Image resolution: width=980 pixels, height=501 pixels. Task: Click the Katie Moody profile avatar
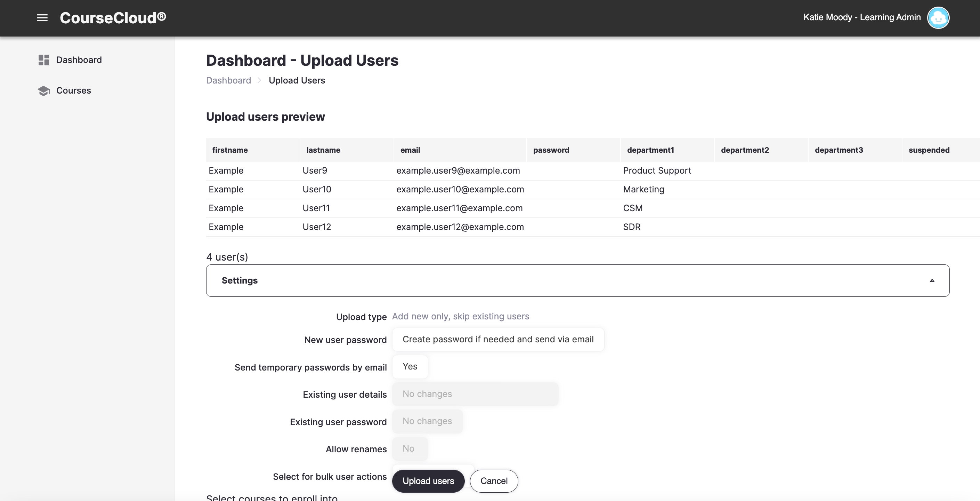[938, 17]
